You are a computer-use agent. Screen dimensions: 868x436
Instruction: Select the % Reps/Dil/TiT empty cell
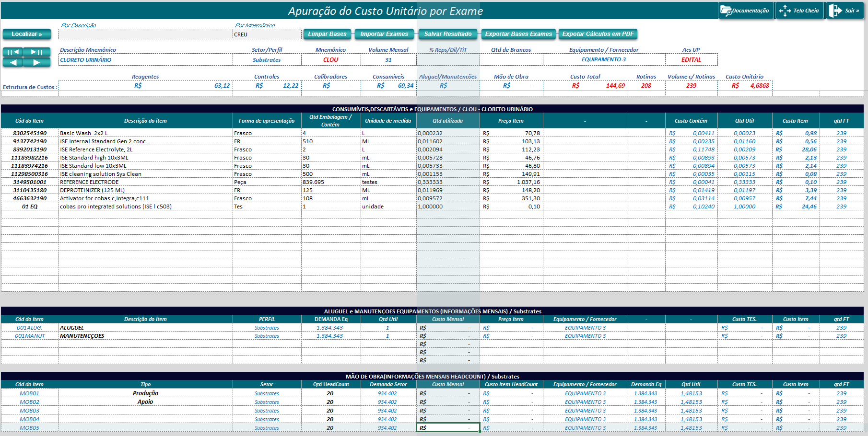(448, 60)
